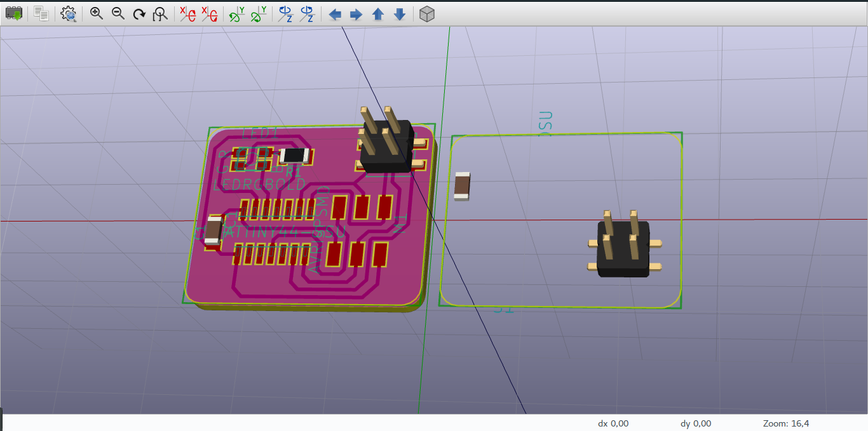Copy the 3D image to clipboard

(39, 13)
